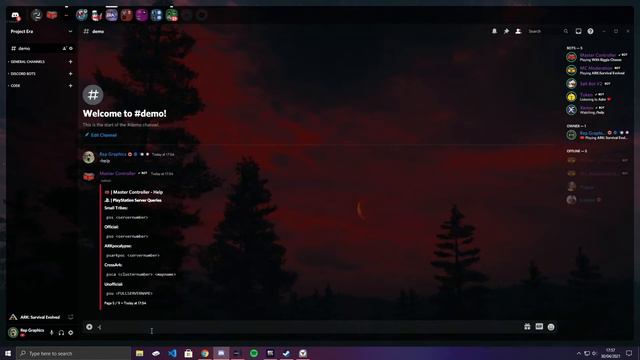640x360 pixels.
Task: Show hidden system tray icons chevron
Action: pyautogui.click(x=579, y=353)
